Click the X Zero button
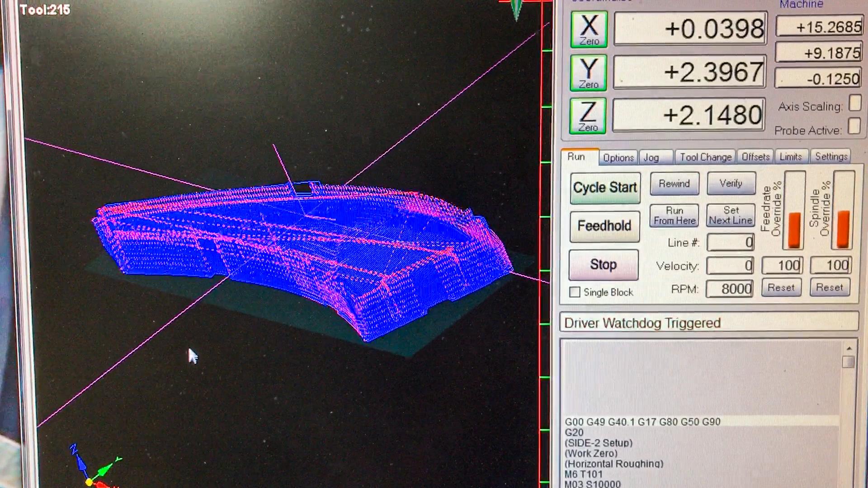Screen dimensions: 868x488 point(589,30)
